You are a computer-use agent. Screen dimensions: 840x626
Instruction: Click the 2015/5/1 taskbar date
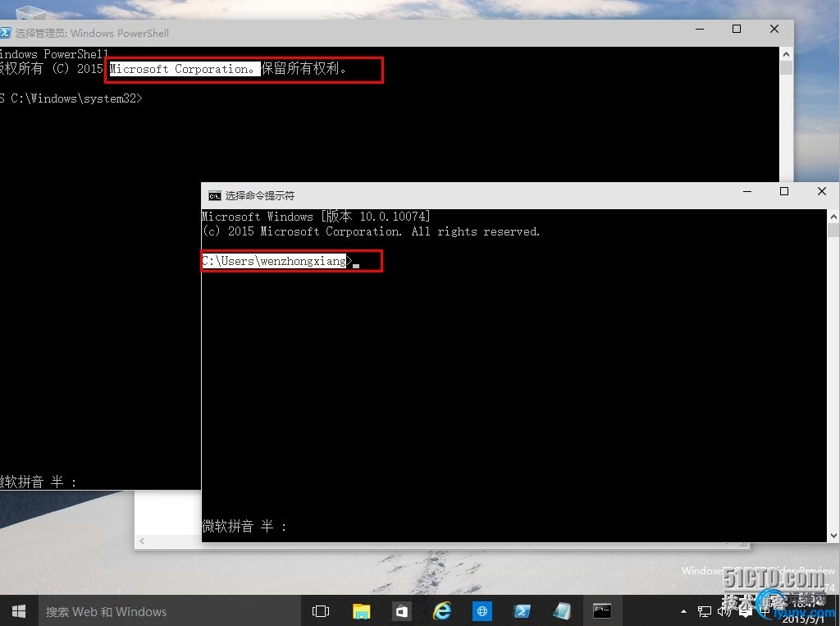pos(804,619)
